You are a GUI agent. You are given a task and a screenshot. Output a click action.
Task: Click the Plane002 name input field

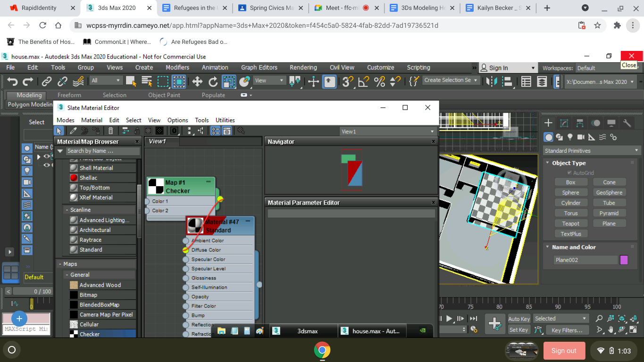[x=587, y=260]
